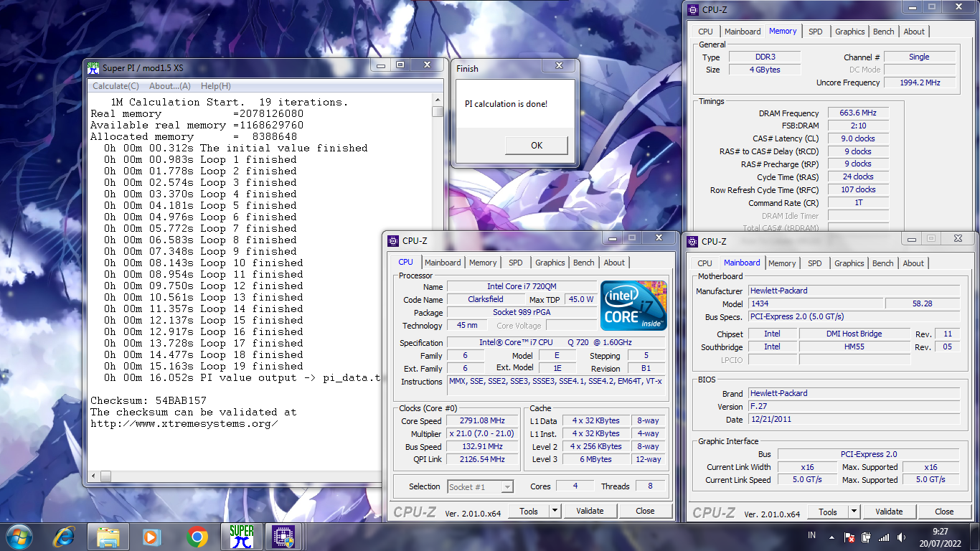Screen dimensions: 980x551
Task: Select Bench tab in CPU window
Action: click(x=584, y=263)
